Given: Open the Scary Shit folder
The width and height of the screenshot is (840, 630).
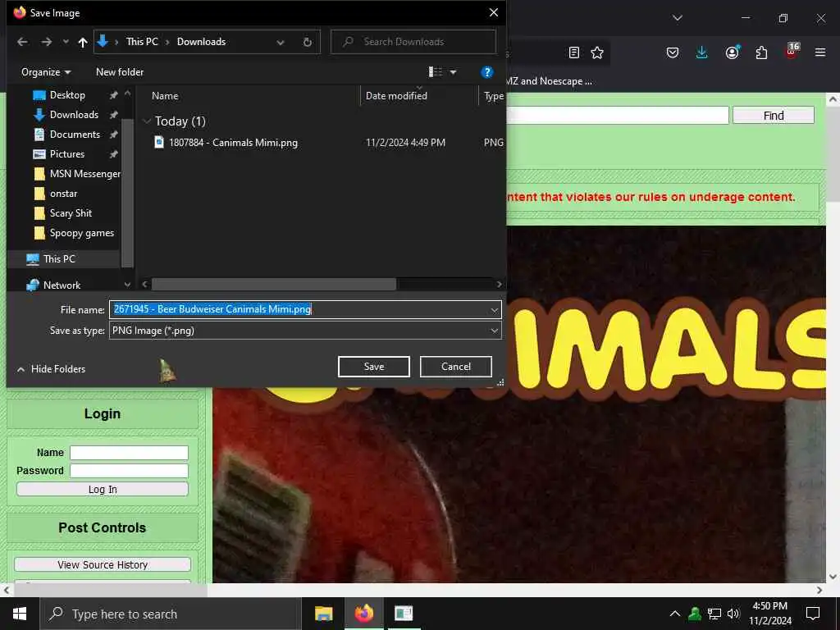Looking at the screenshot, I should [71, 213].
